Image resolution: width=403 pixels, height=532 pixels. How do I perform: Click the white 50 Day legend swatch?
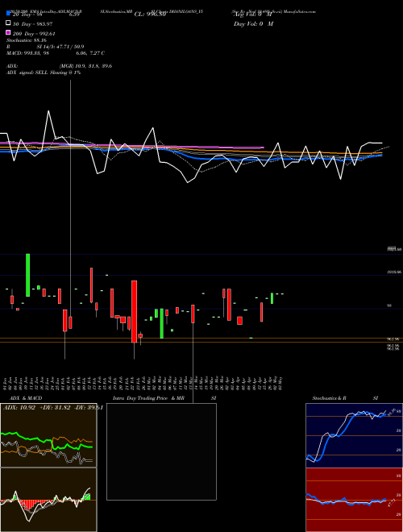click(x=8, y=23)
